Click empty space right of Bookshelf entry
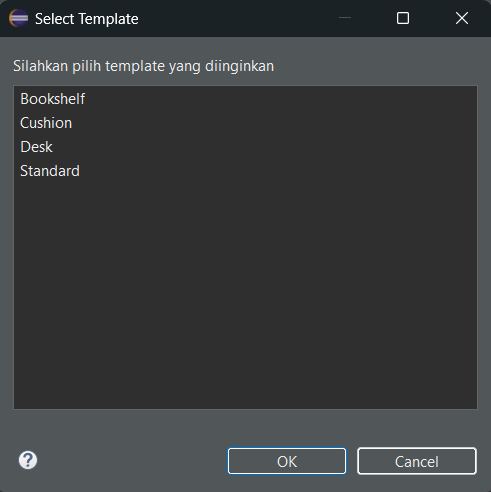491x492 pixels. coord(280,99)
